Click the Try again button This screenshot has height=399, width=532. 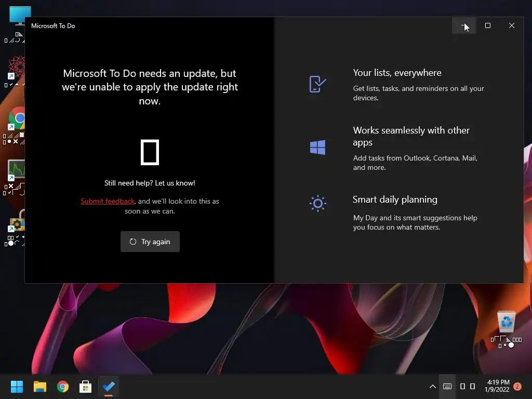pyautogui.click(x=150, y=242)
